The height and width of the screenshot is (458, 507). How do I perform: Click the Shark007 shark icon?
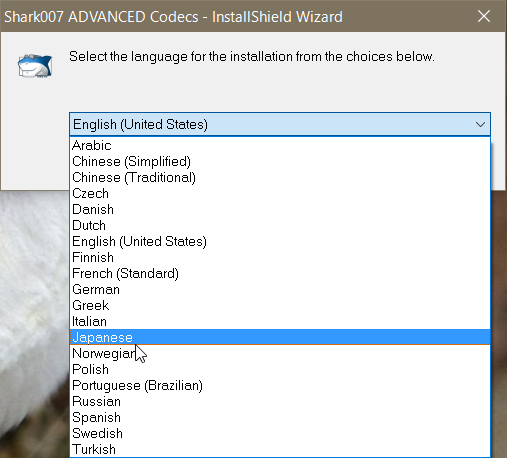point(35,65)
